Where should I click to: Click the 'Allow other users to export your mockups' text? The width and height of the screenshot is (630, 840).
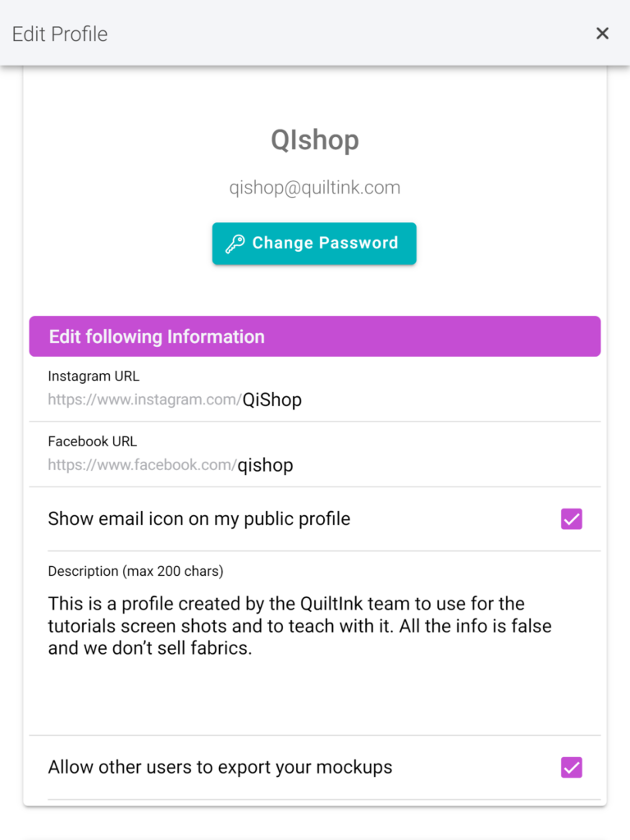click(x=220, y=767)
